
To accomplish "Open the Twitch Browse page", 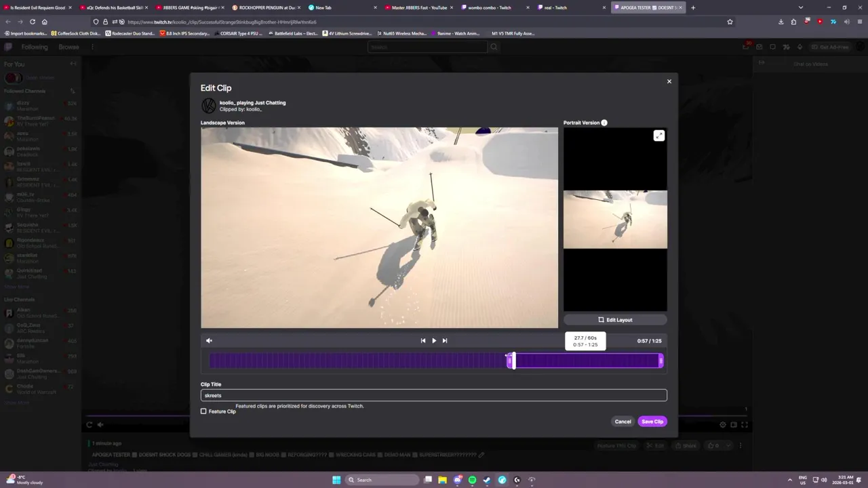I will pos(68,47).
